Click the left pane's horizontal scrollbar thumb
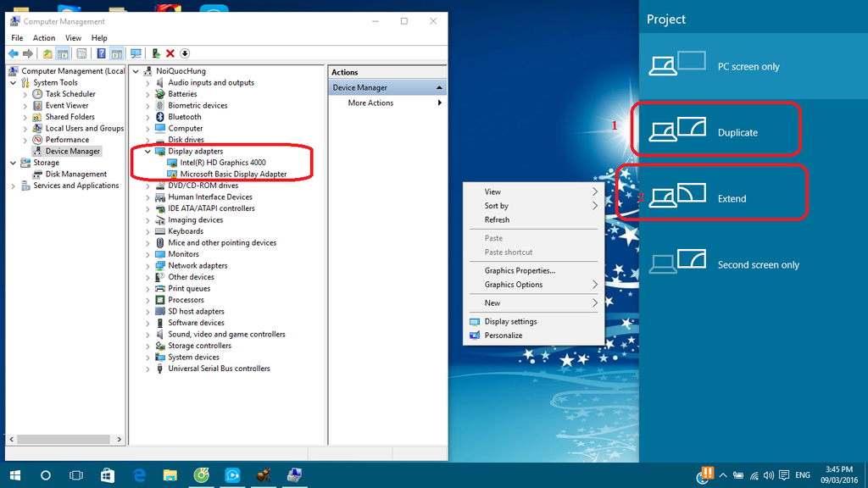The width and height of the screenshot is (868, 488). [x=64, y=440]
